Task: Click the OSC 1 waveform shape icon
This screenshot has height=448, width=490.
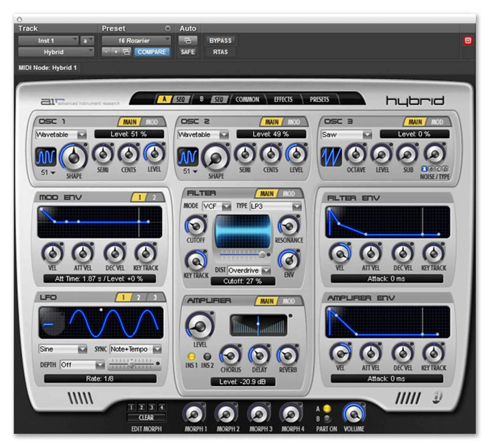Action: point(46,156)
